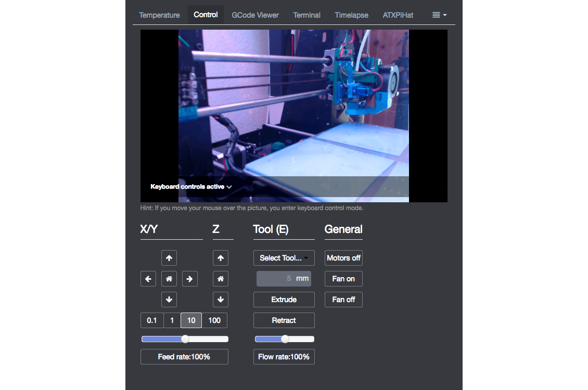Jog Y axis back with down arrow
Image resolution: width=588 pixels, height=390 pixels.
tap(169, 300)
